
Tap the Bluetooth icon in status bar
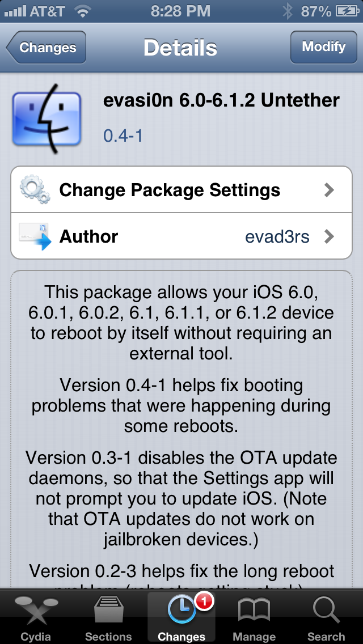pyautogui.click(x=288, y=11)
